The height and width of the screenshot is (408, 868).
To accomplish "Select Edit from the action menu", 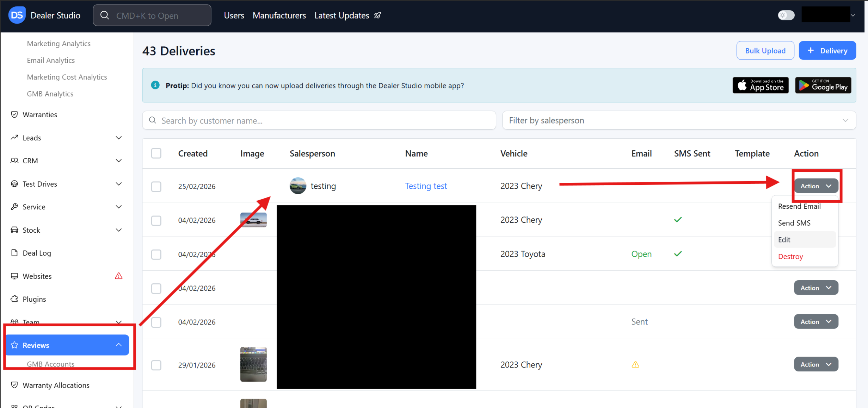I will click(x=784, y=240).
